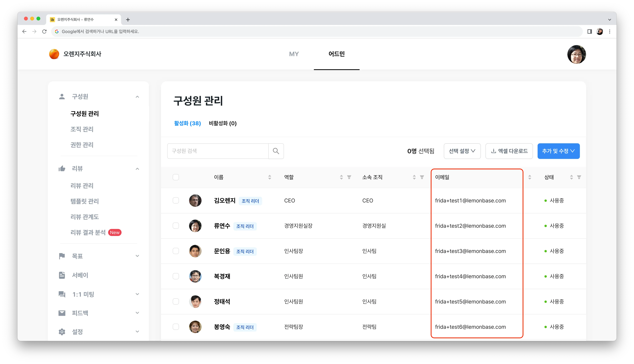
Task: Click the Chrome profile avatar icon
Action: tap(600, 32)
